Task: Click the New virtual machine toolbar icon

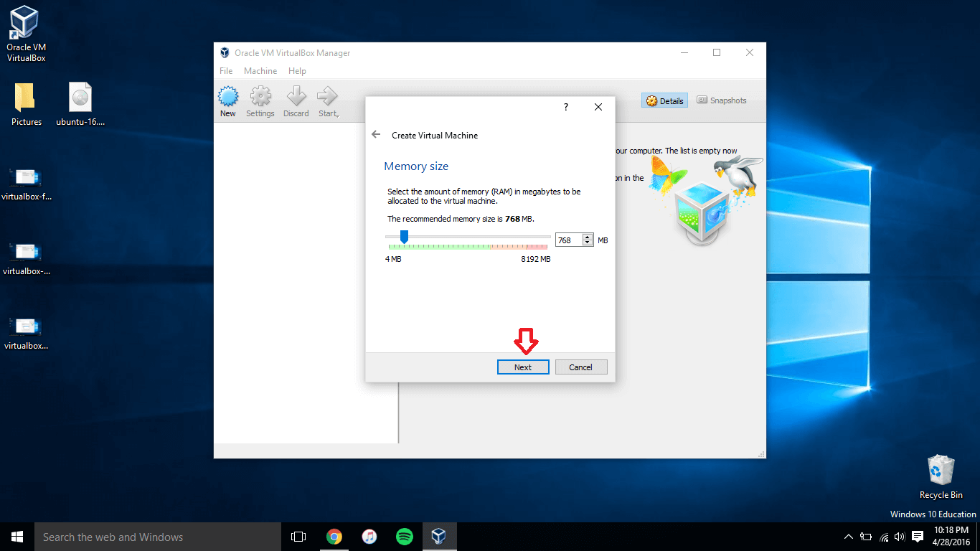Action: tap(228, 102)
